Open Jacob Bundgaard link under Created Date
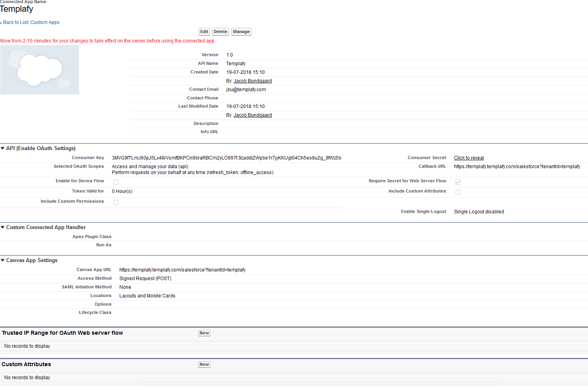This screenshot has height=387, width=588. (253, 81)
